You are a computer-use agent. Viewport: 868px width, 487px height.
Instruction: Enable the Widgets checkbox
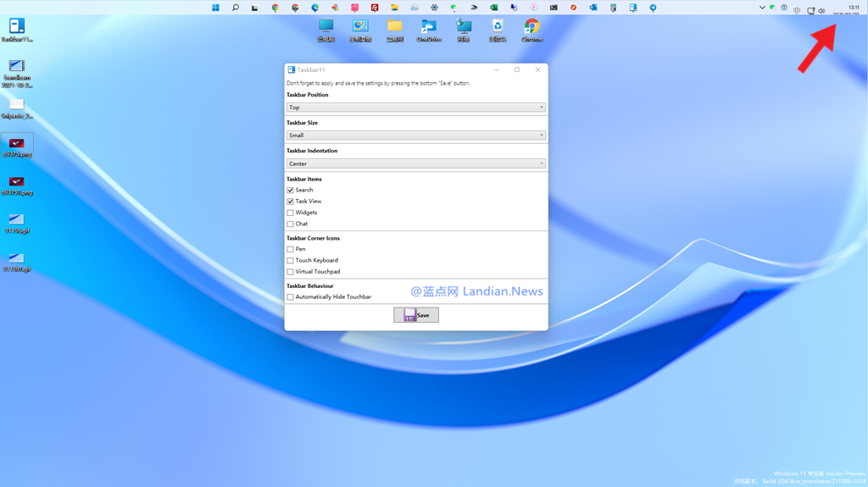290,213
